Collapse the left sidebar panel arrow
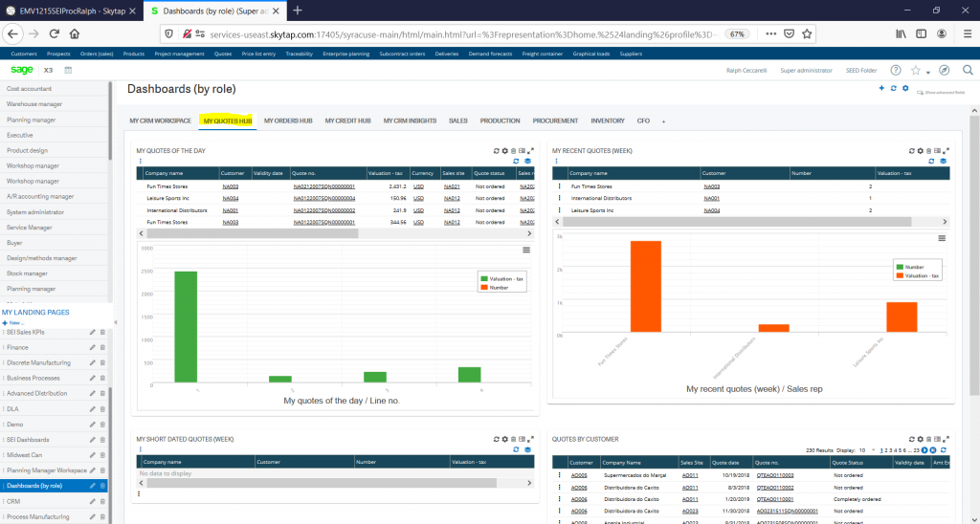 (115, 322)
